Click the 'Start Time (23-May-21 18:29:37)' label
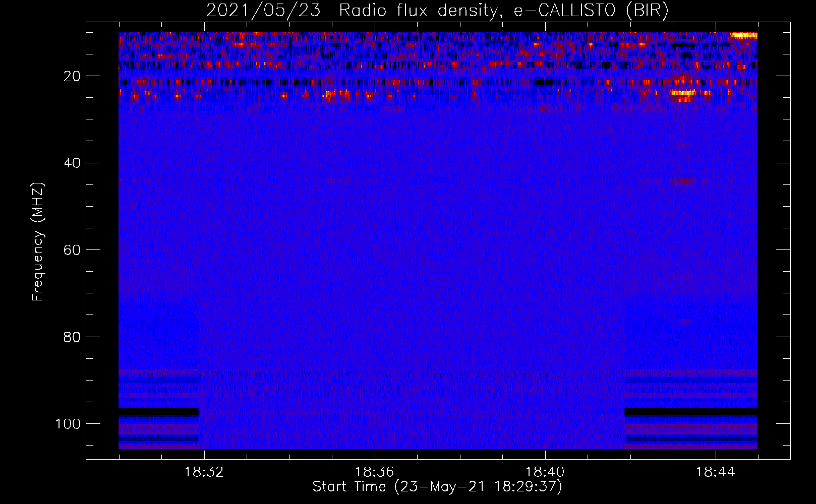The width and height of the screenshot is (816, 504). pos(437,487)
